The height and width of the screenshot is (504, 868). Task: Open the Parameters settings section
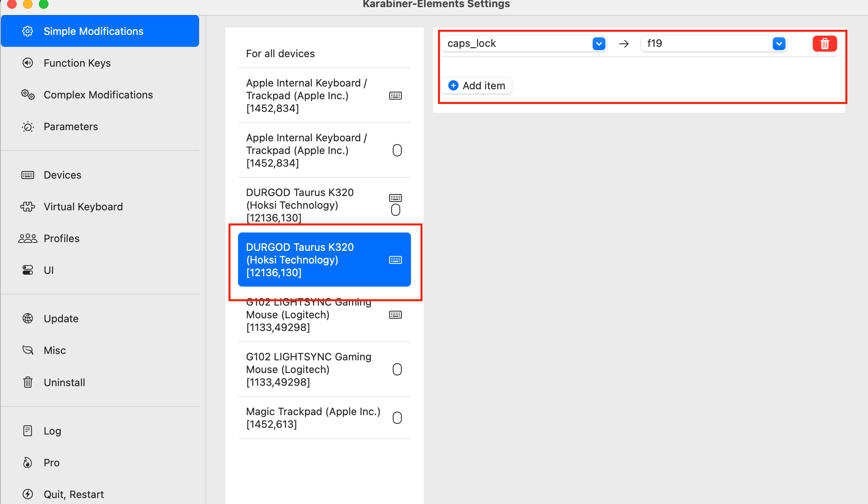tap(71, 127)
